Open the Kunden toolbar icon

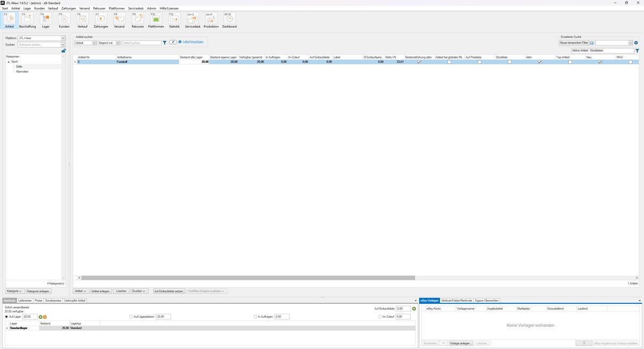[64, 20]
